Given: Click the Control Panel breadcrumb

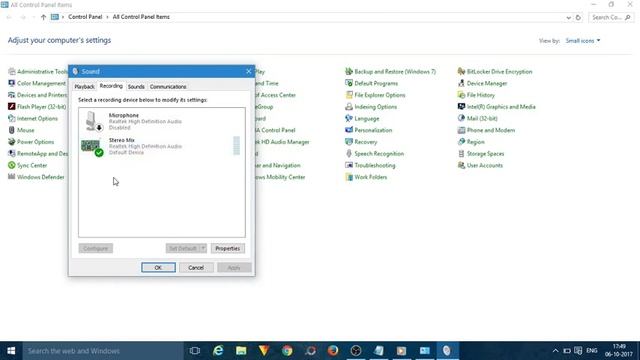Looking at the screenshot, I should point(85,17).
